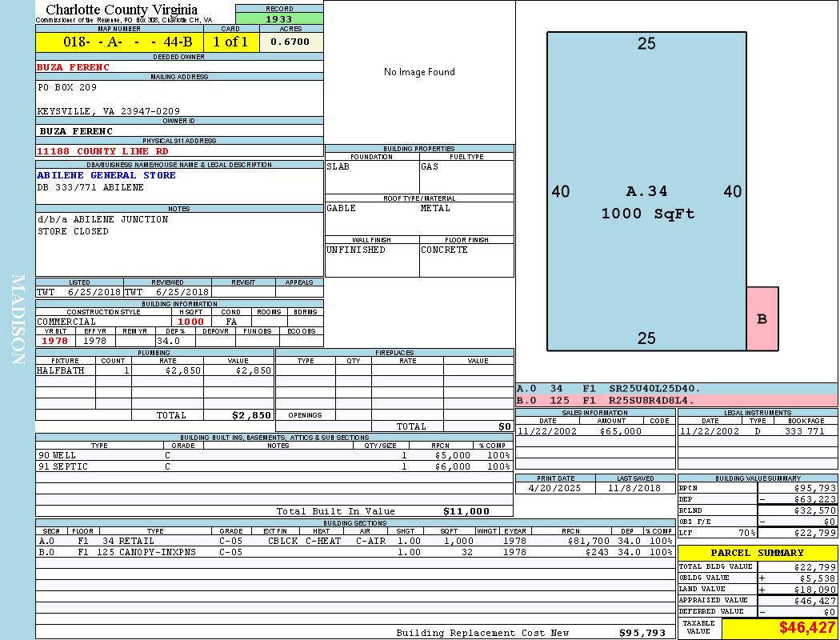This screenshot has width=840, height=640.
Task: Open the physical address 11188 County Line Rd
Action: click(x=102, y=151)
